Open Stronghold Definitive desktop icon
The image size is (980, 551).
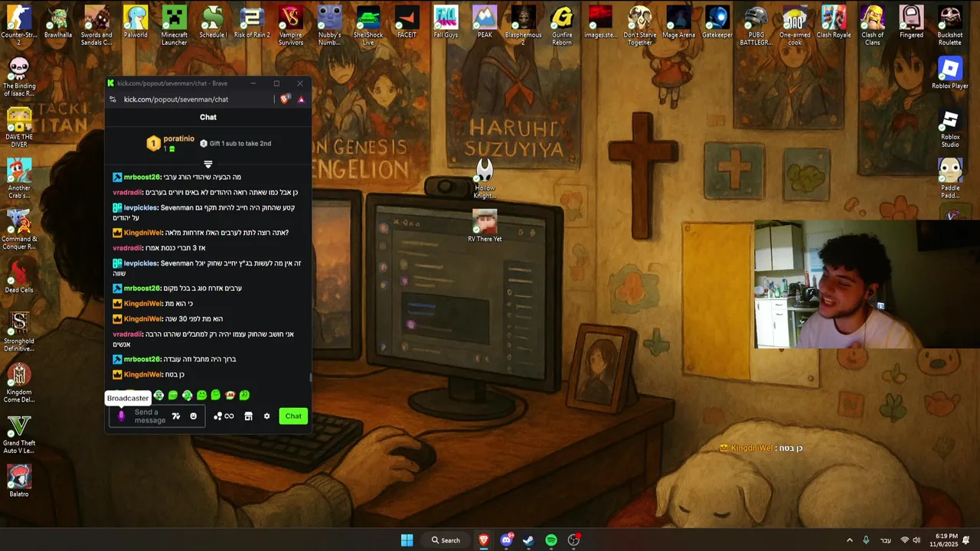pos(19,332)
